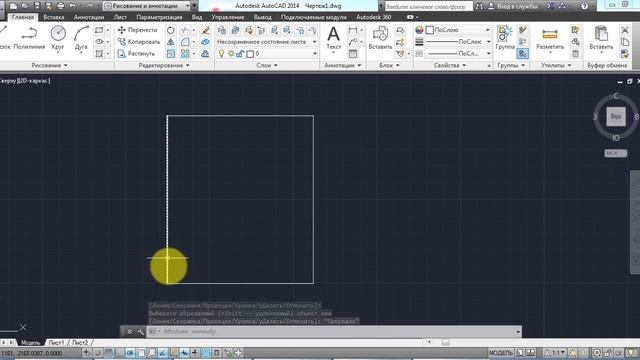640x360 pixels.
Task: Click Вставить in the Буфер обмена panel
Action: point(601,38)
